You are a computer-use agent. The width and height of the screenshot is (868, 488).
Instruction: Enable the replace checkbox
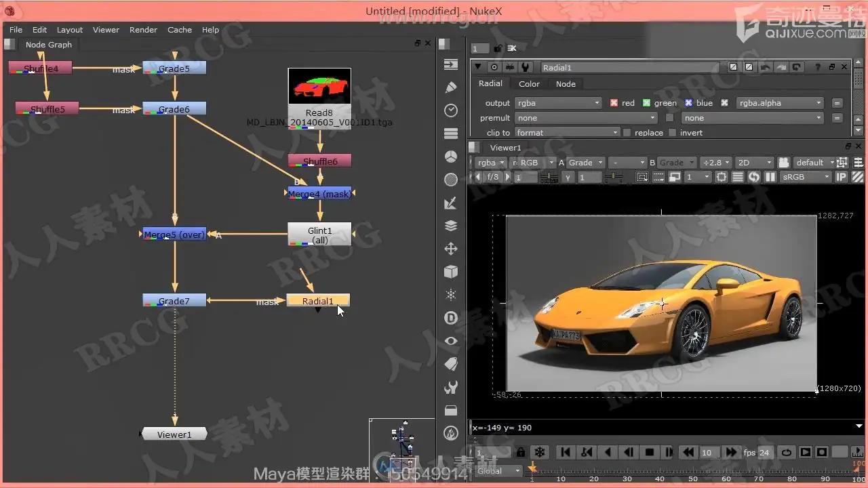pos(627,133)
